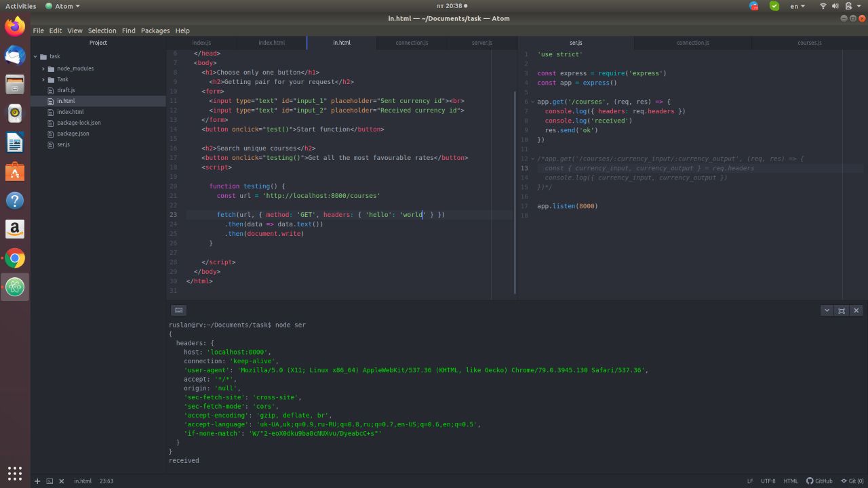Image resolution: width=868 pixels, height=488 pixels.
Task: Open the Help icon in dock
Action: pyautogui.click(x=15, y=201)
